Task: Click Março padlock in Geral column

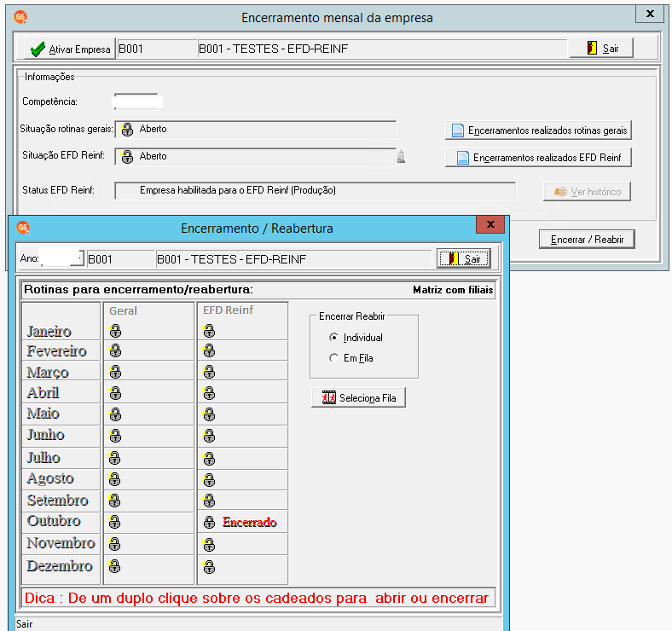Action: pyautogui.click(x=115, y=372)
